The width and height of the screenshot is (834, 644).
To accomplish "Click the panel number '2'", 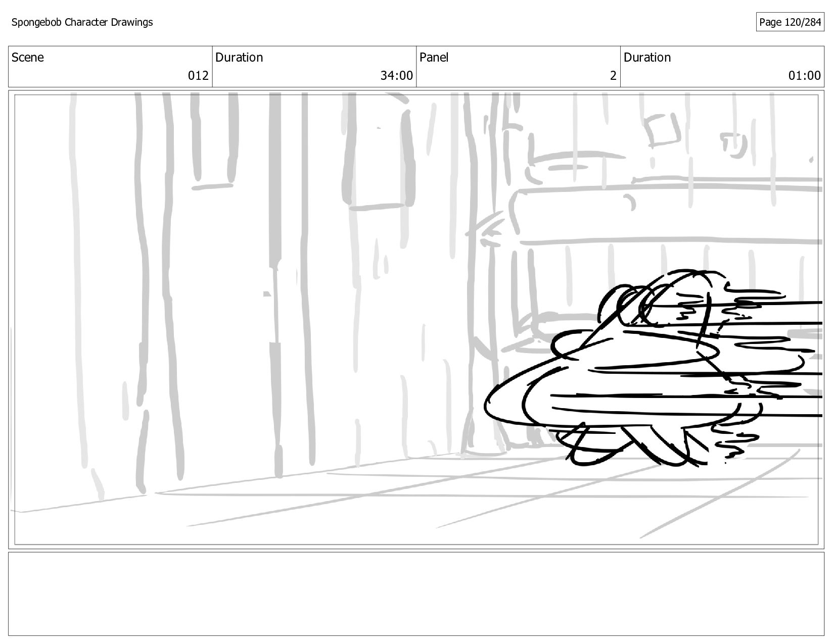I will pyautogui.click(x=613, y=76).
